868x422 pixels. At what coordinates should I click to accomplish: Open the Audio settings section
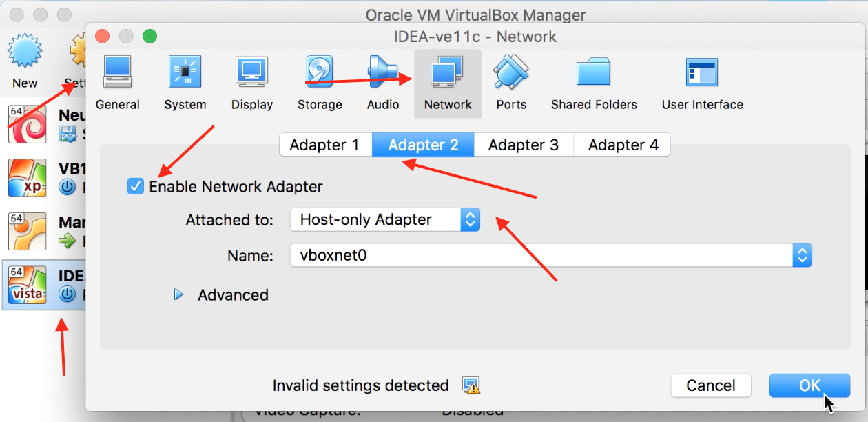(x=383, y=83)
